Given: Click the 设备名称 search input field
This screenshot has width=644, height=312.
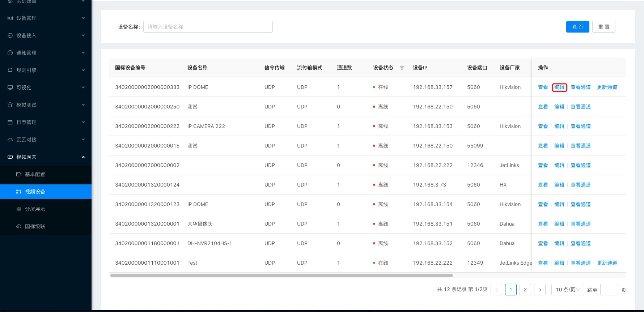Looking at the screenshot, I should coord(208,27).
